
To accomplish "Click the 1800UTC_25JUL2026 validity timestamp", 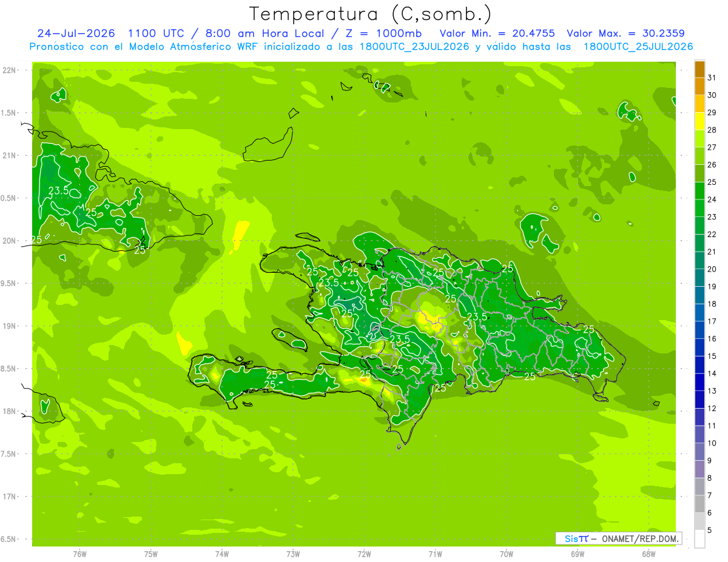I will (x=638, y=47).
